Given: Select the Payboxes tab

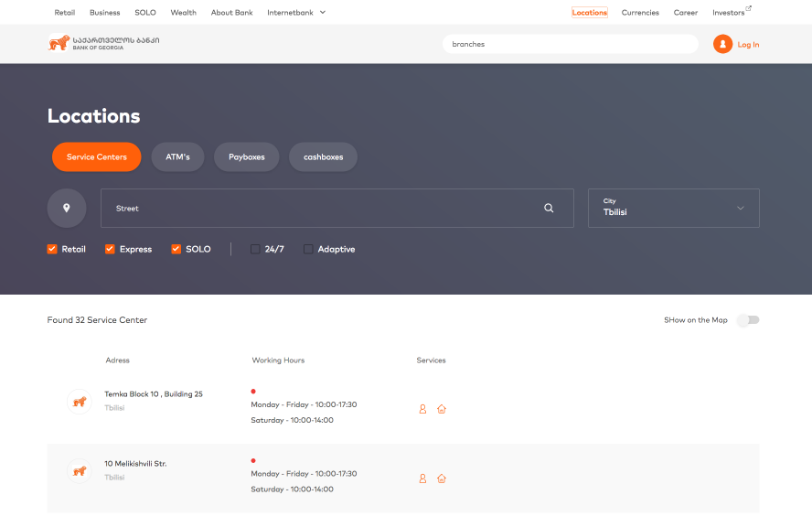Looking at the screenshot, I should [246, 156].
